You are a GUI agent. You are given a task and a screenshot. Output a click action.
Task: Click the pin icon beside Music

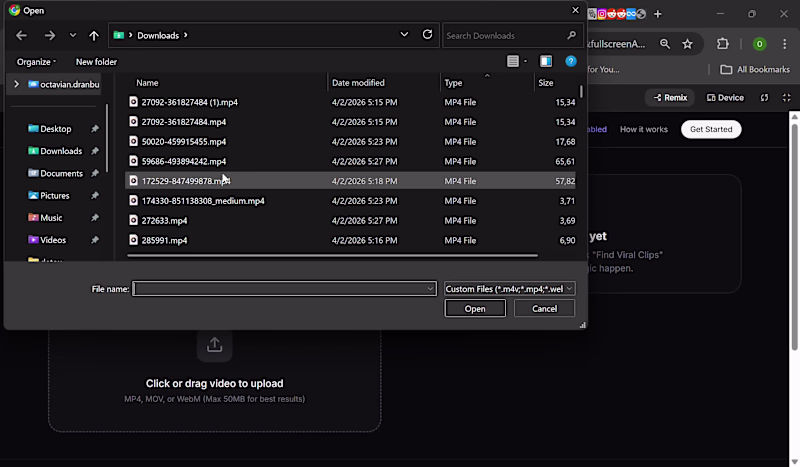(x=95, y=218)
